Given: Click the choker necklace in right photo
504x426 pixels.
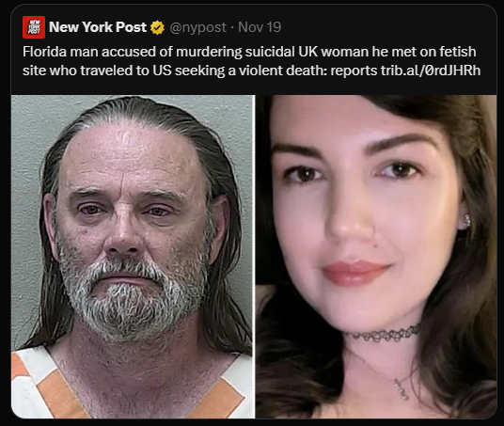Looking at the screenshot, I should click(384, 335).
